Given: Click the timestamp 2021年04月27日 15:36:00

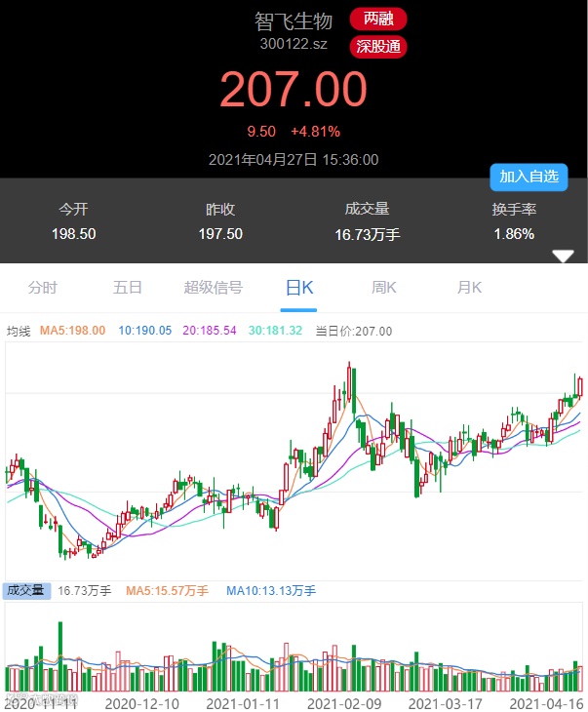Looking at the screenshot, I should click(x=294, y=160).
